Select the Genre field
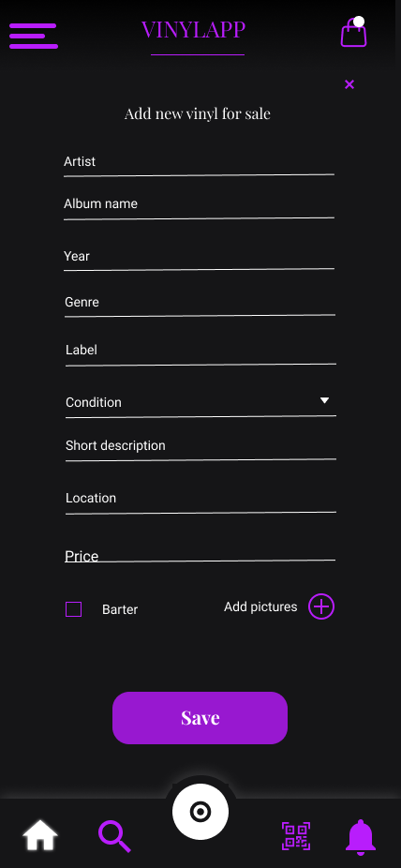401x868 pixels. click(200, 304)
